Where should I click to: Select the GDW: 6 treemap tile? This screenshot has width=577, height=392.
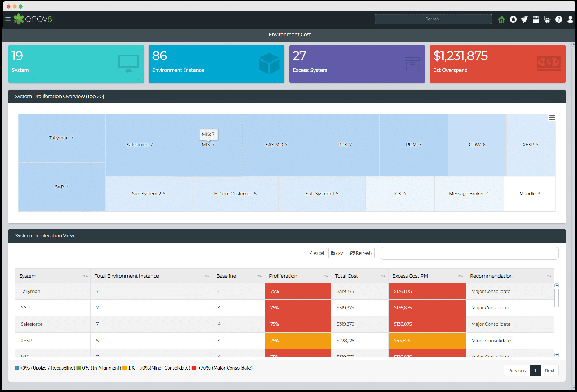click(477, 145)
